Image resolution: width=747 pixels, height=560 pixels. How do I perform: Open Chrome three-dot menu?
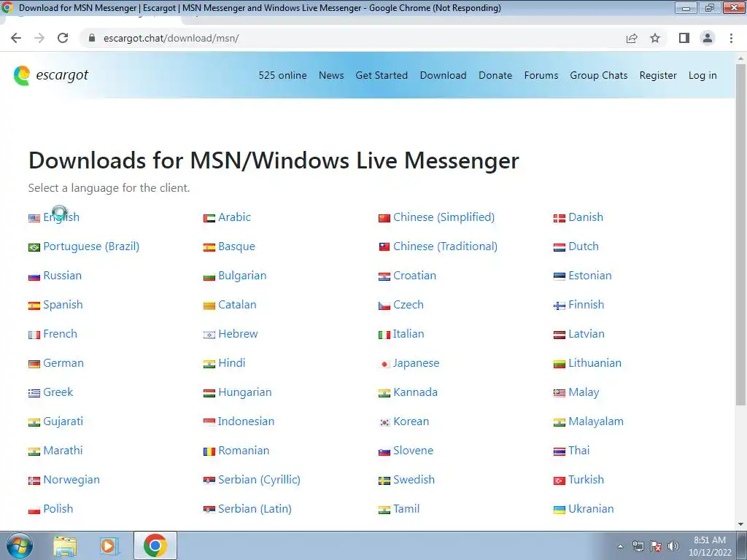[x=731, y=38]
